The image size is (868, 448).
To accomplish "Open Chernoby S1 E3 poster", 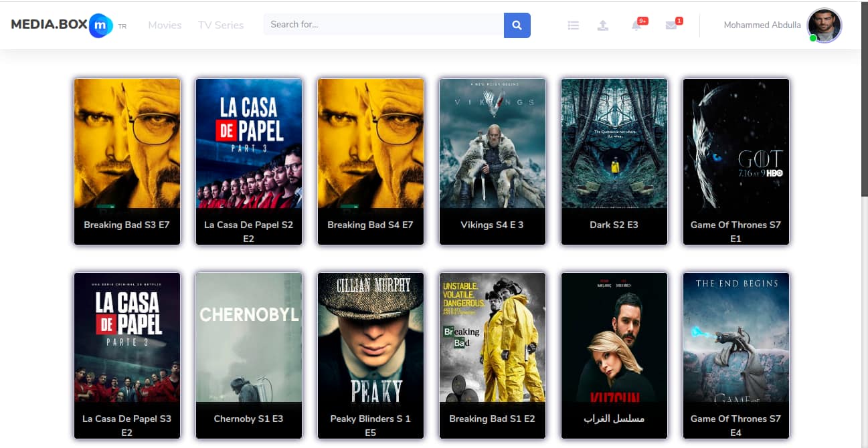I will coord(249,337).
